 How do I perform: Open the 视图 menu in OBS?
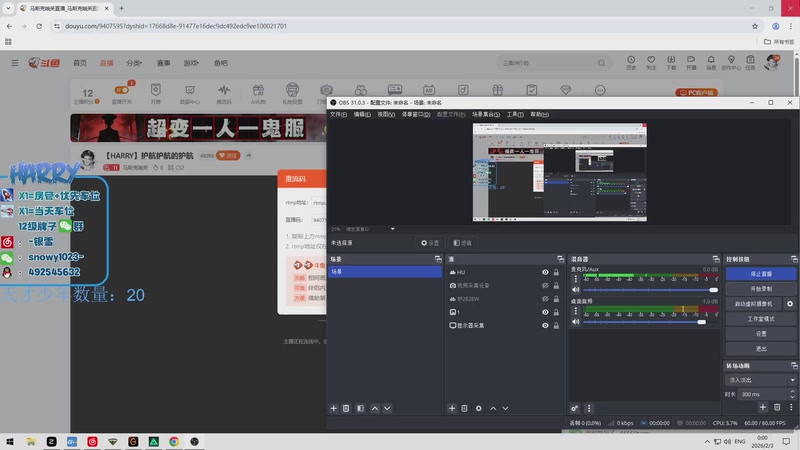coord(386,114)
